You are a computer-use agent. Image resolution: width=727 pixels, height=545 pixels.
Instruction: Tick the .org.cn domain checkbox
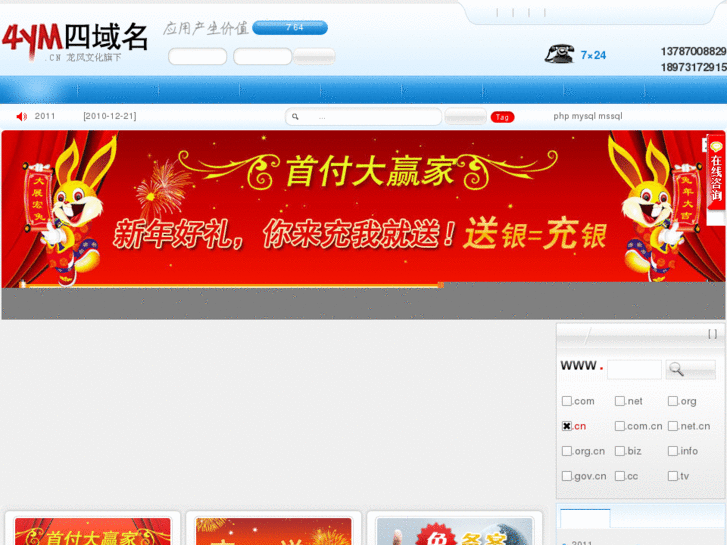click(567, 451)
